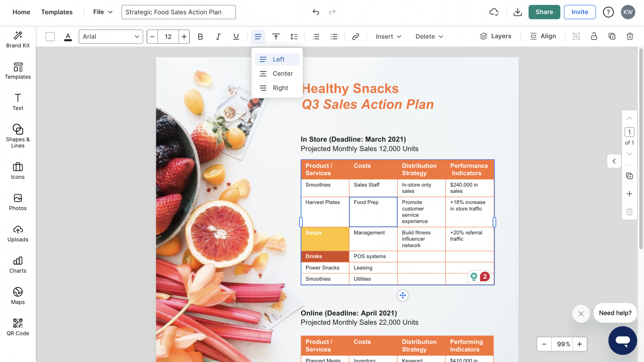Click the Invite button
The width and height of the screenshot is (644, 362).
[580, 12]
